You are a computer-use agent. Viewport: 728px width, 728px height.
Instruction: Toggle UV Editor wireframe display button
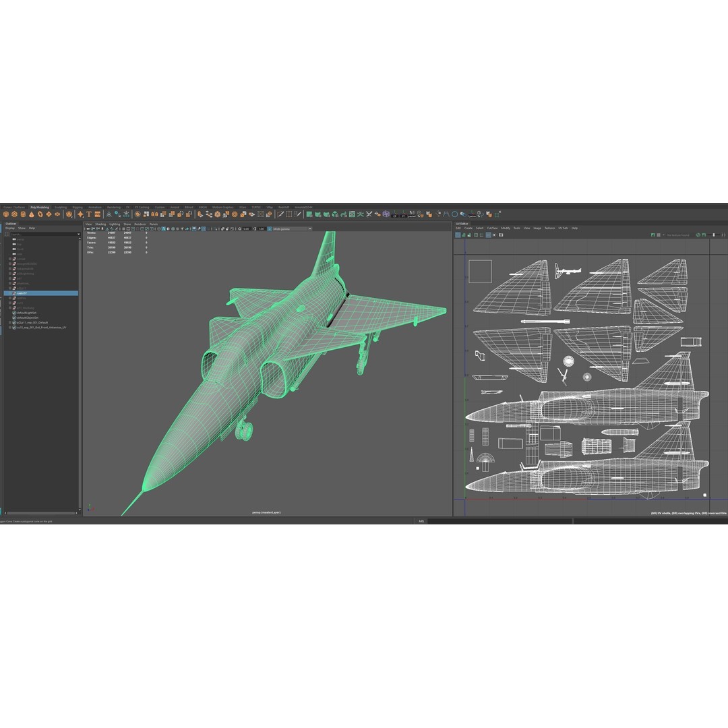[458, 235]
